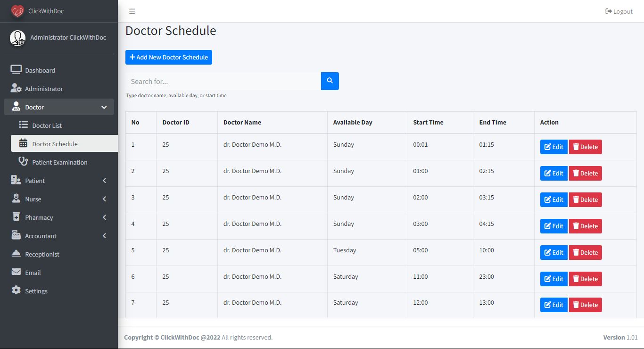The width and height of the screenshot is (644, 349).
Task: Expand the Accountant submenu arrow
Action: pos(104,236)
